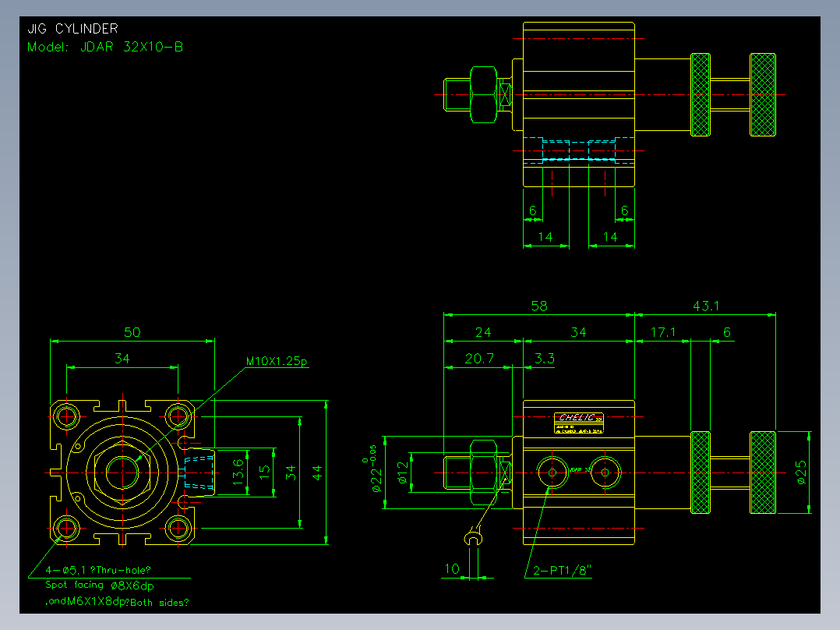Select the '10' wrench-flat dimension
This screenshot has width=840, height=630.
(452, 569)
